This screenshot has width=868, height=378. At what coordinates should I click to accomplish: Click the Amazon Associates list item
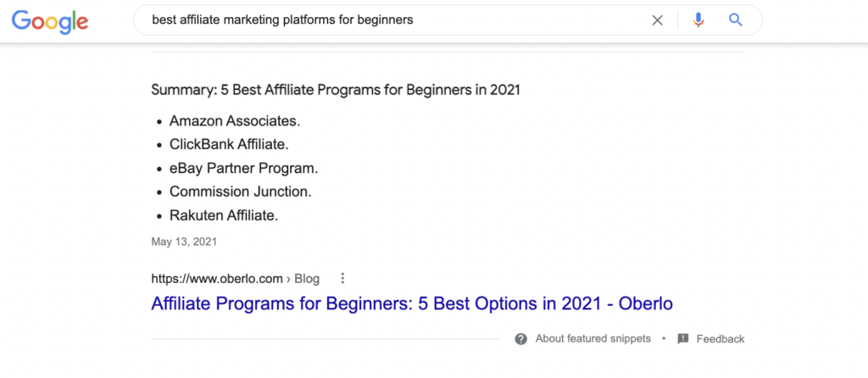click(x=235, y=121)
